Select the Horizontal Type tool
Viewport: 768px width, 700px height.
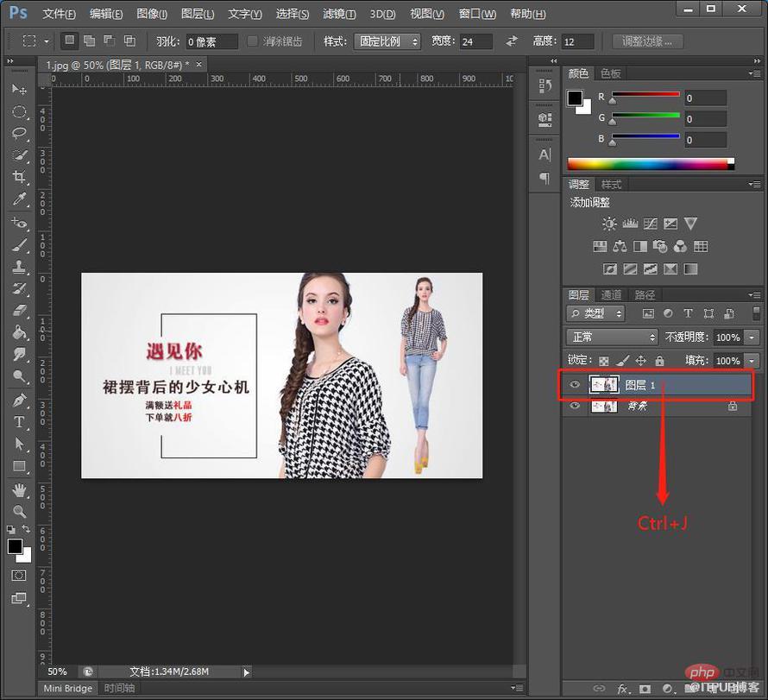click(x=19, y=422)
